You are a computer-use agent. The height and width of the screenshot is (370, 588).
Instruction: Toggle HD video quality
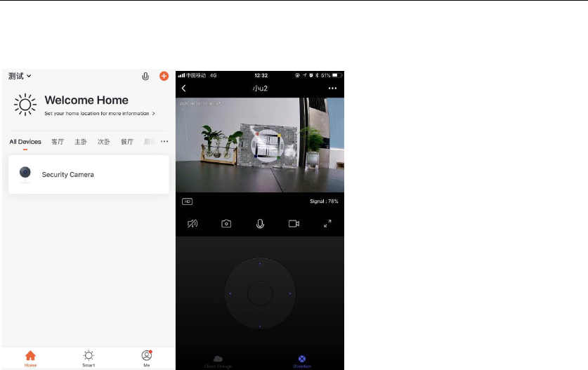187,201
